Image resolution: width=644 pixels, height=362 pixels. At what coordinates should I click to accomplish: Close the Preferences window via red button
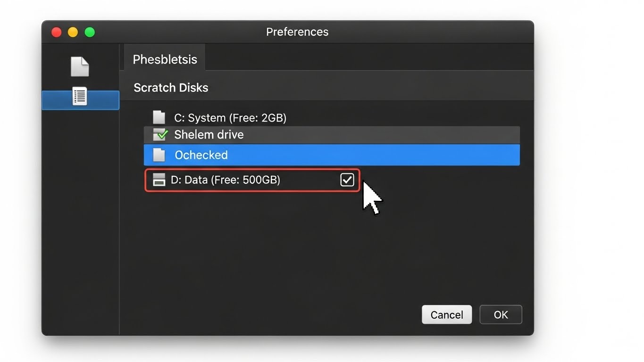56,32
